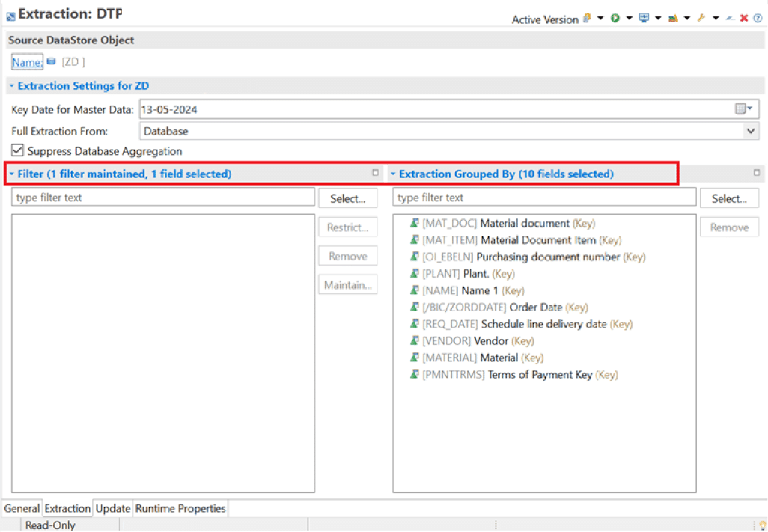
Task: Maximize the Filter section using square icon
Action: pos(375,172)
